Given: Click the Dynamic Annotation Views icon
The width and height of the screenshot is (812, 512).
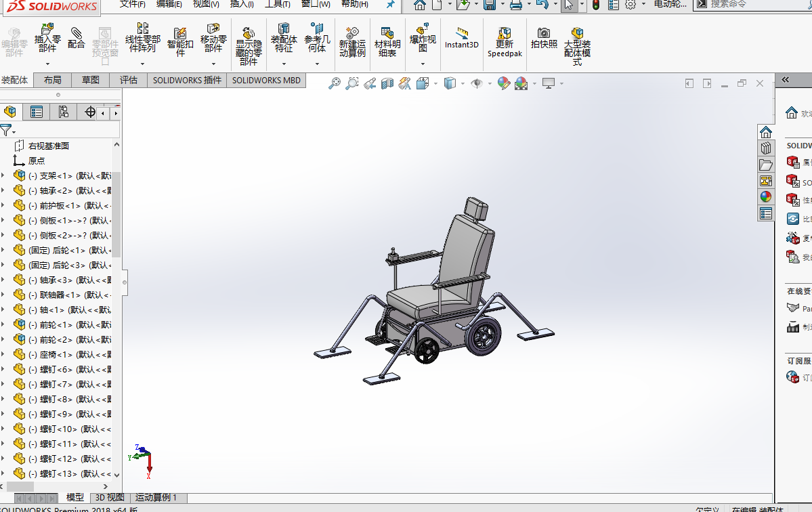Looking at the screenshot, I should click(405, 83).
